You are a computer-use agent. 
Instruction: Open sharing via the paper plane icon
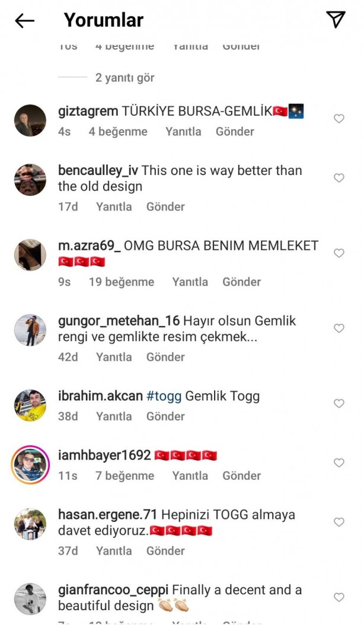[336, 20]
